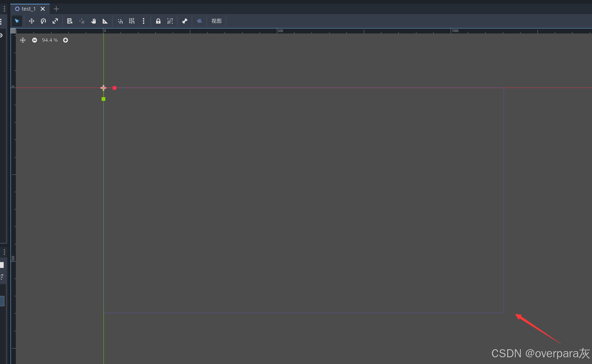
Task: Choose the Ruler measurement tool
Action: [x=105, y=21]
